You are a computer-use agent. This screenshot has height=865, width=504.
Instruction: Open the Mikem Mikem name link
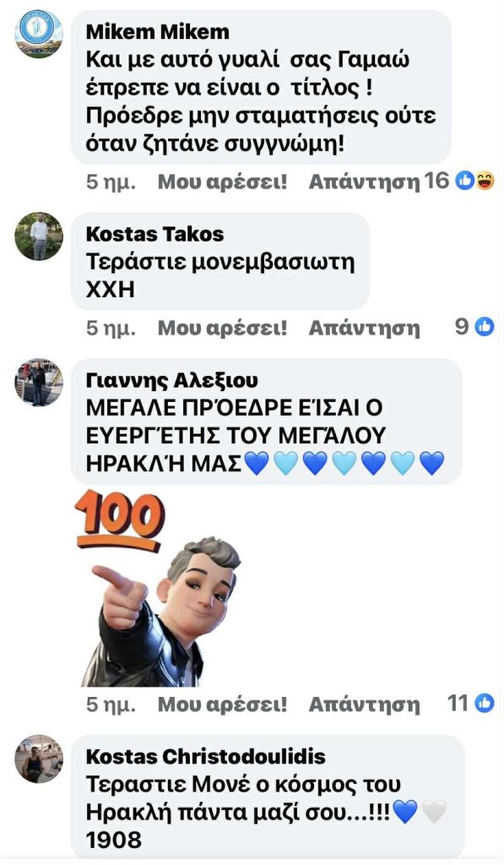tap(157, 32)
